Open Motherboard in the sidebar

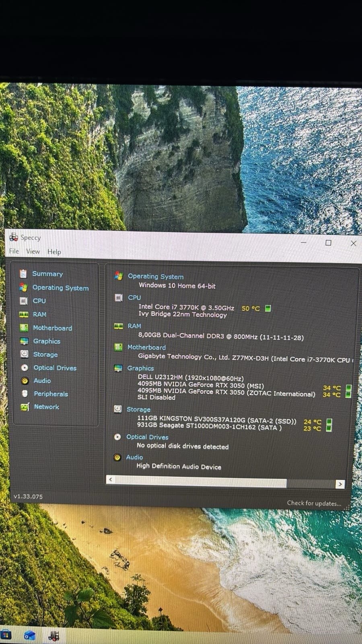(52, 328)
